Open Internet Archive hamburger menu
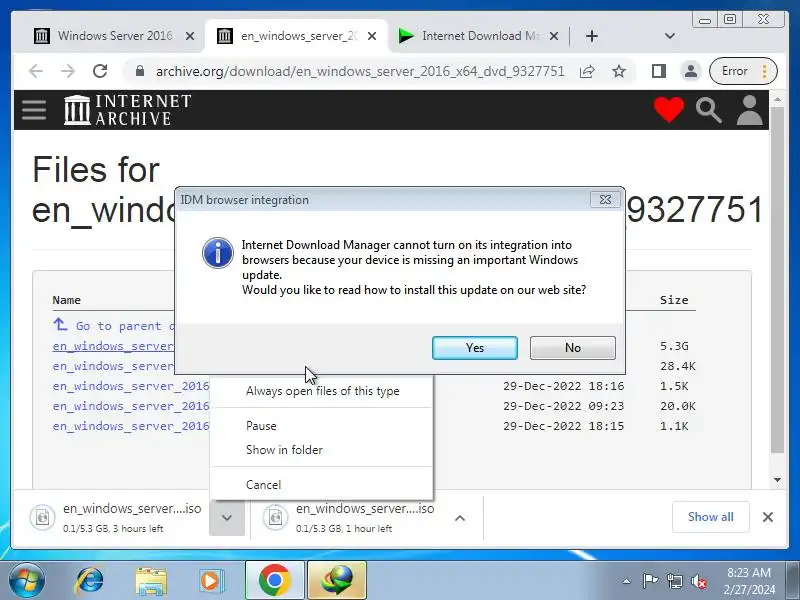This screenshot has width=800, height=600. 34,110
